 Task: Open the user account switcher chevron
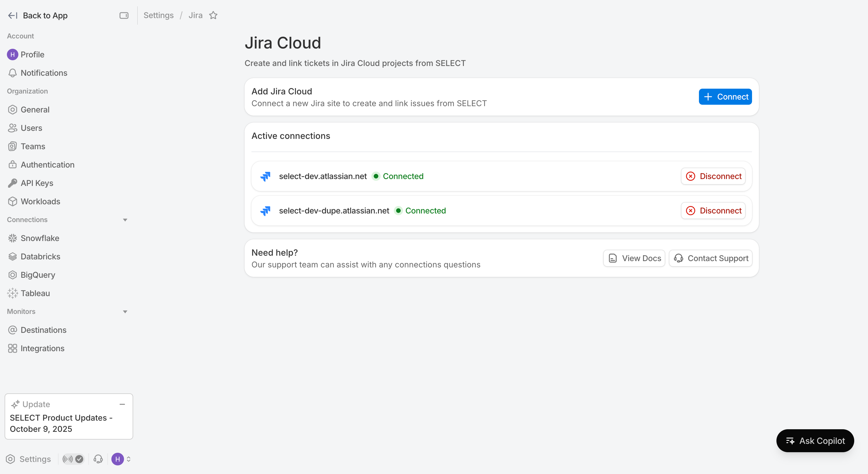(128, 459)
